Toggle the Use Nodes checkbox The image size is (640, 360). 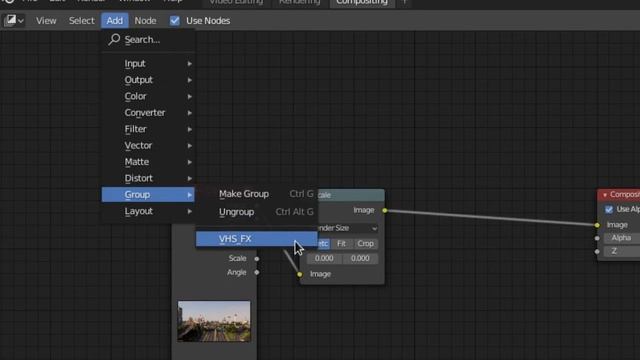[175, 20]
